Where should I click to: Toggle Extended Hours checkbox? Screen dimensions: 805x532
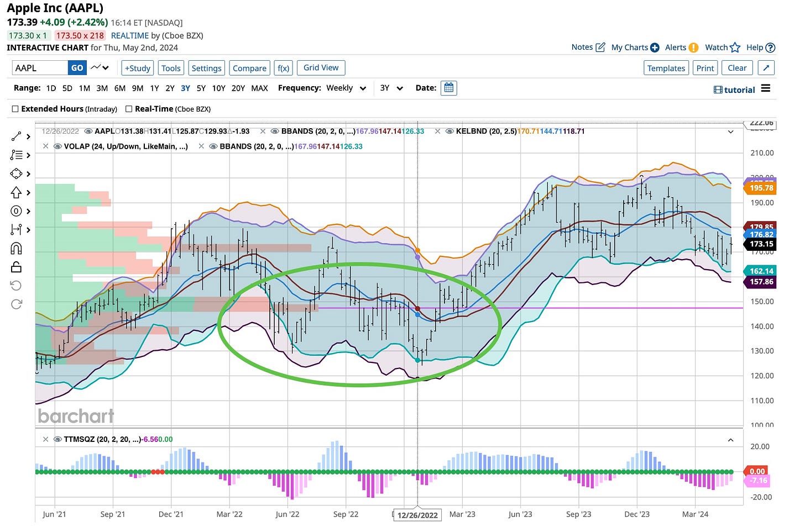(15, 109)
